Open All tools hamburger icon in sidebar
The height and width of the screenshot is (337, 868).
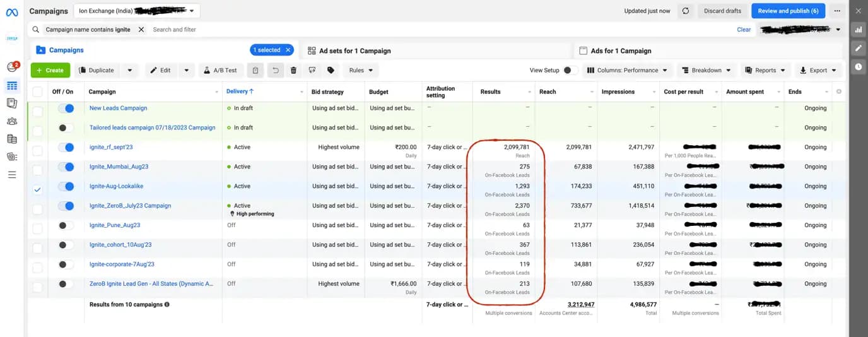coord(12,174)
